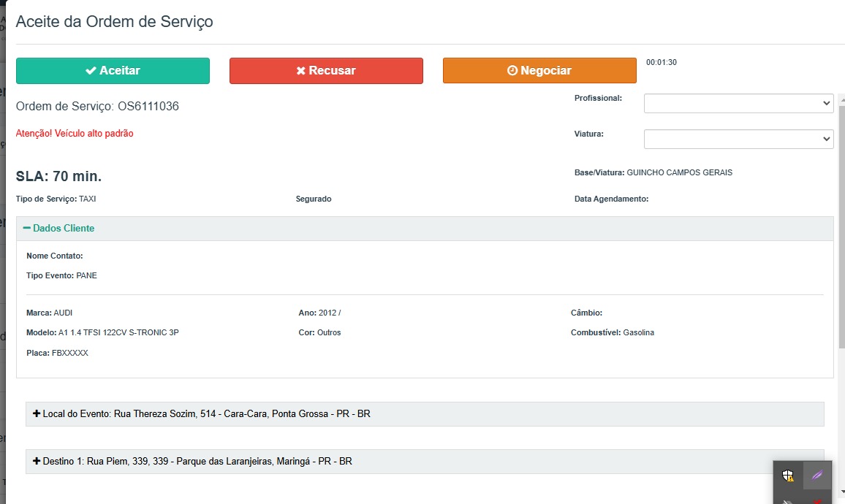
Task: Click the GUINCHO CAMPOS GERAIS base text
Action: [679, 173]
